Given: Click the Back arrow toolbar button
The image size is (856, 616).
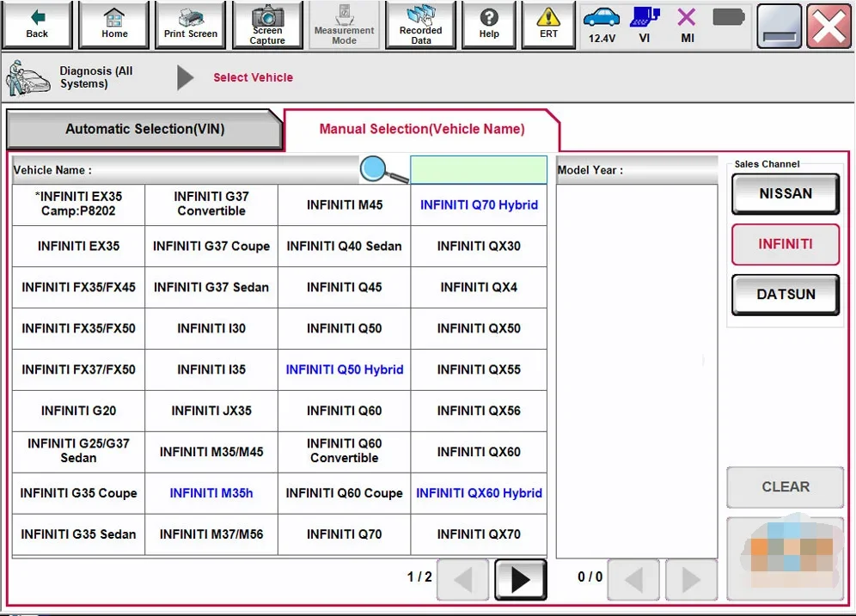Looking at the screenshot, I should click(37, 25).
